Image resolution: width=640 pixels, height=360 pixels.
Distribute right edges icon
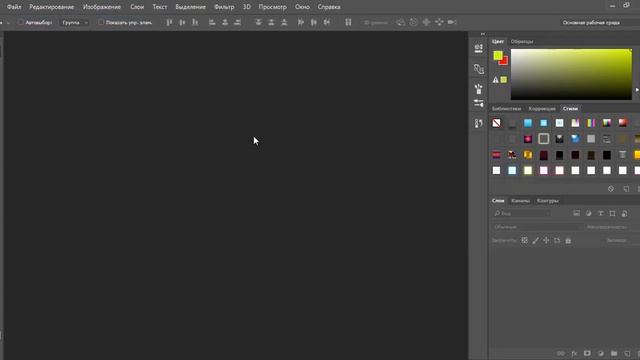pyautogui.click(x=327, y=22)
